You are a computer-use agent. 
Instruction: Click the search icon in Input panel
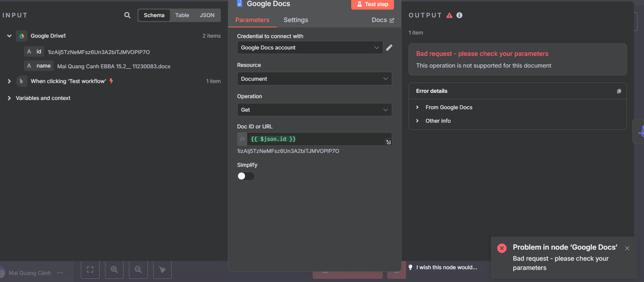pos(127,15)
